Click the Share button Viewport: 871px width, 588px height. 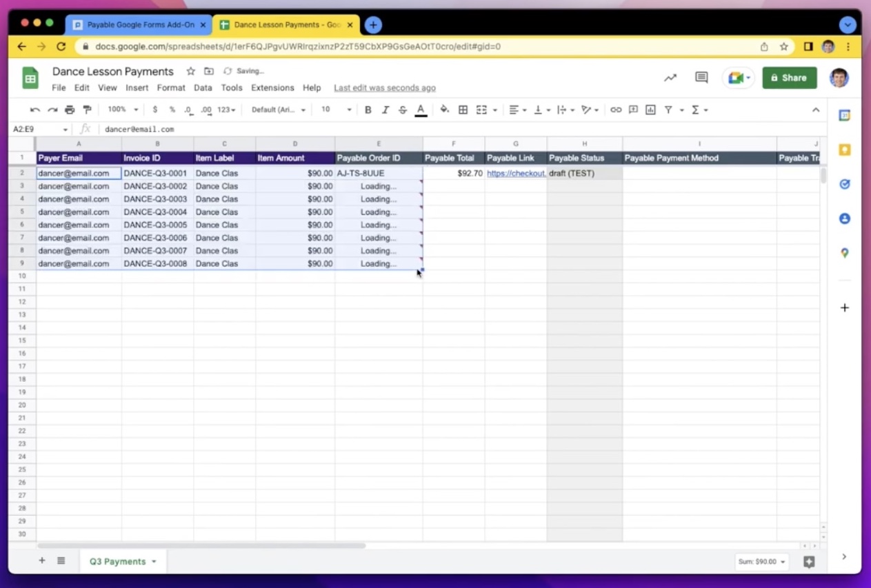pos(789,77)
